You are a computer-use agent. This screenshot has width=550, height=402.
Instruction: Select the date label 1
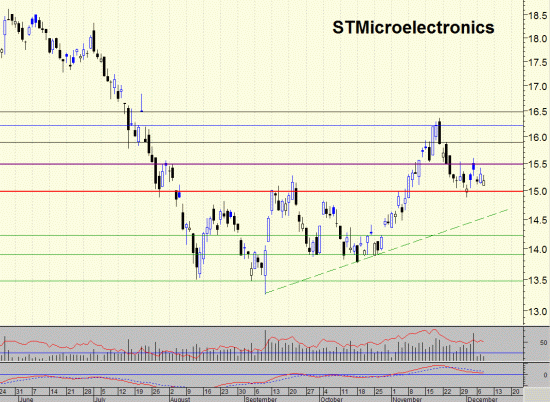click(394, 391)
